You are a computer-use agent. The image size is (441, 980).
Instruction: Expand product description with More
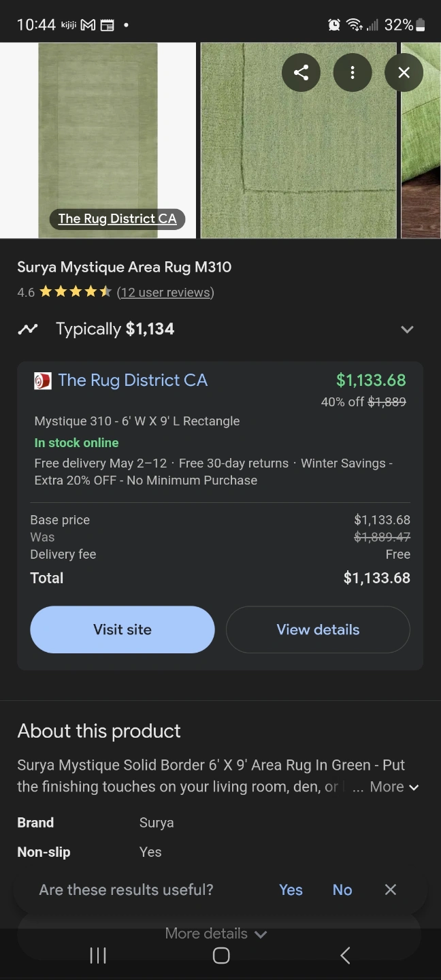point(394,787)
